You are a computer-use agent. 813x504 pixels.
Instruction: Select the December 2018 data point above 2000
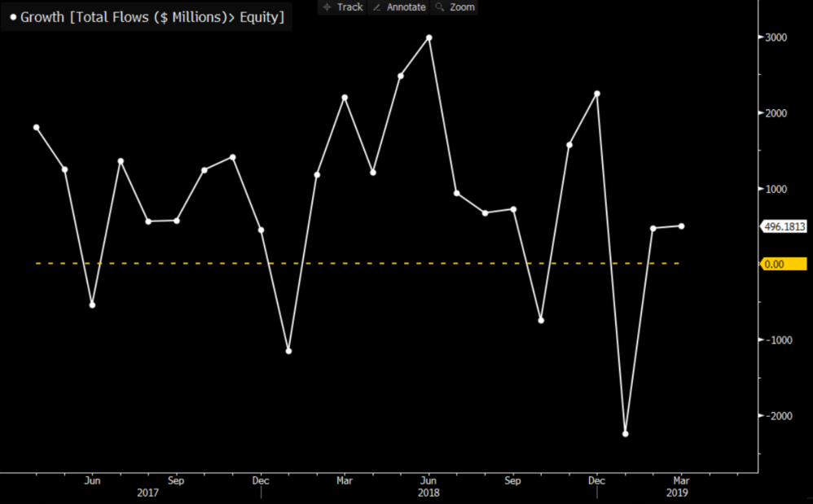(597, 94)
